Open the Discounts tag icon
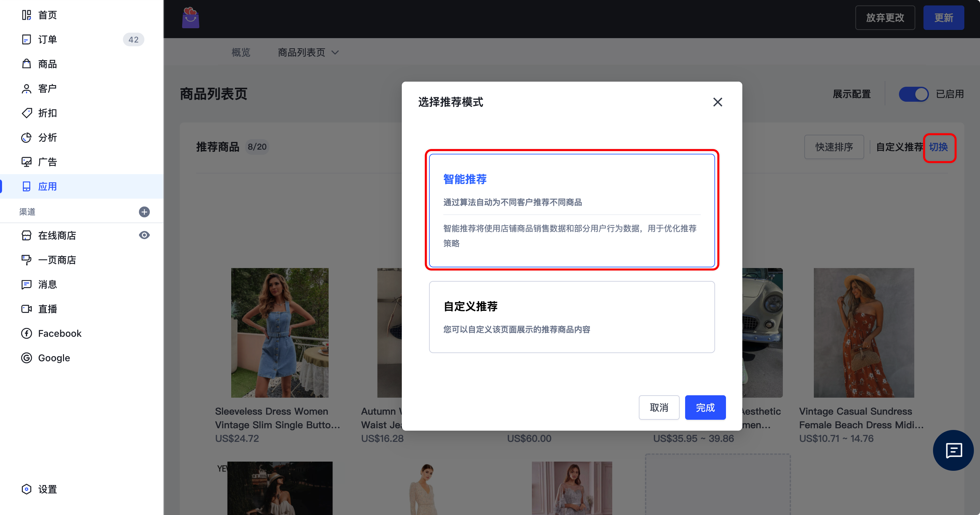Screen dimensions: 980x515 [x=26, y=113]
